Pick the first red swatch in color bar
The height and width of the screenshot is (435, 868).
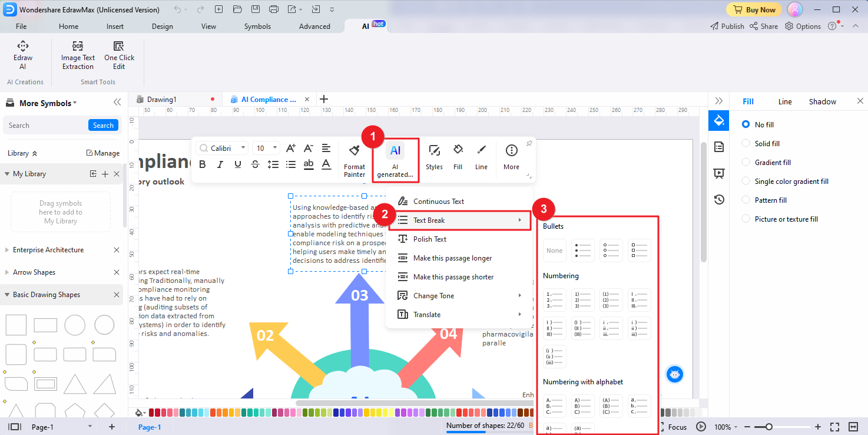point(151,413)
